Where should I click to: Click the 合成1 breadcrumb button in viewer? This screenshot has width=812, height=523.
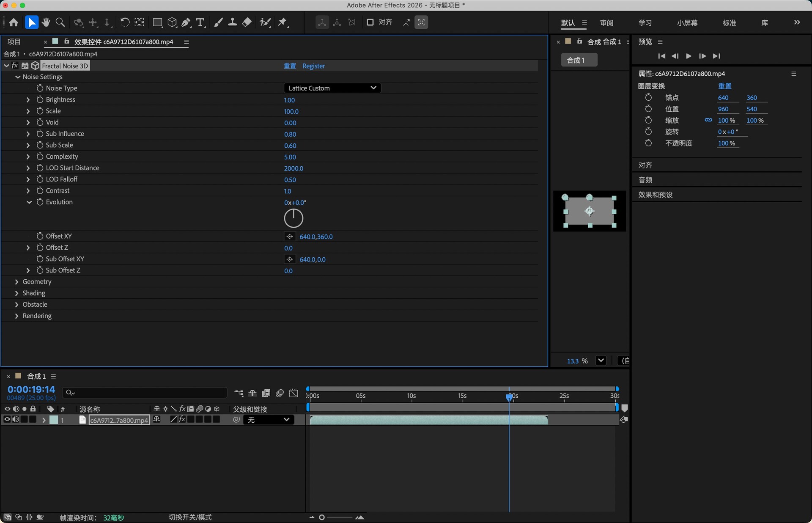(579, 60)
